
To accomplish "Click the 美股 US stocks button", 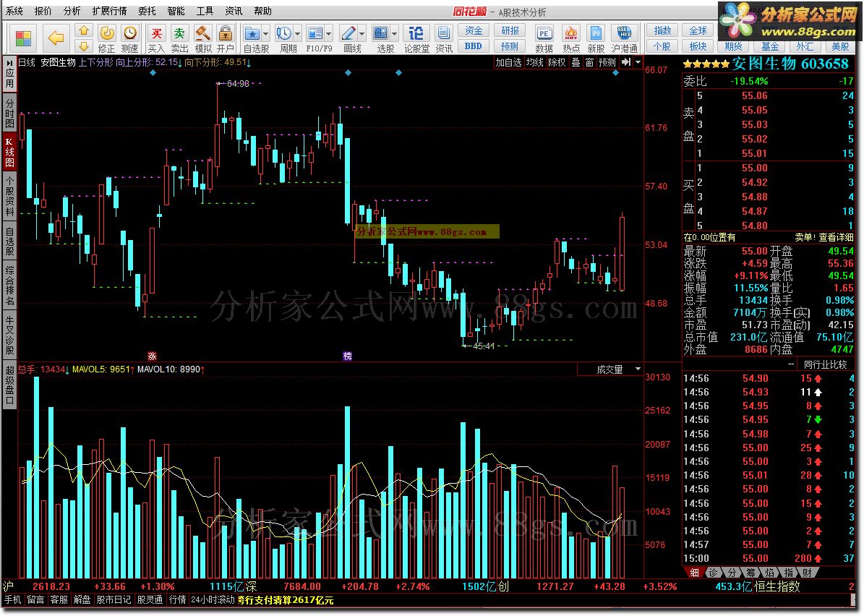I will click(x=839, y=46).
